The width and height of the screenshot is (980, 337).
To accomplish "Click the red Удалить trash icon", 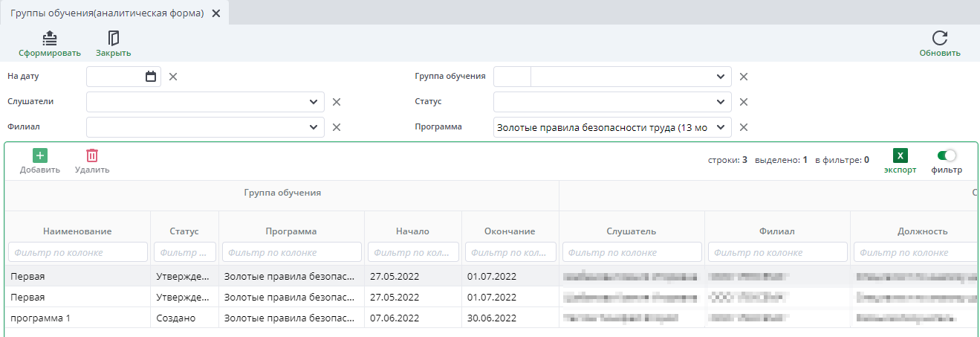I will [92, 155].
